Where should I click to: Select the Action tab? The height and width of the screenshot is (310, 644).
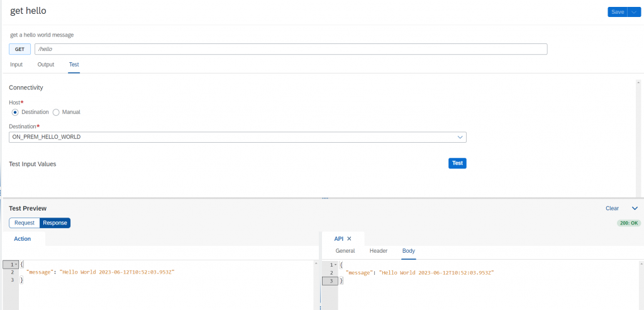pyautogui.click(x=23, y=238)
